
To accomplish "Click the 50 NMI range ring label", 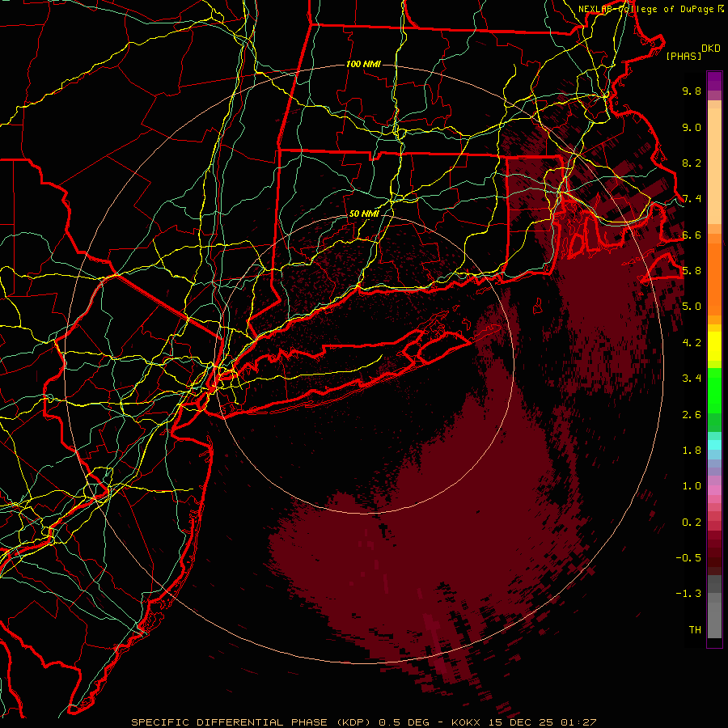I will (x=363, y=214).
